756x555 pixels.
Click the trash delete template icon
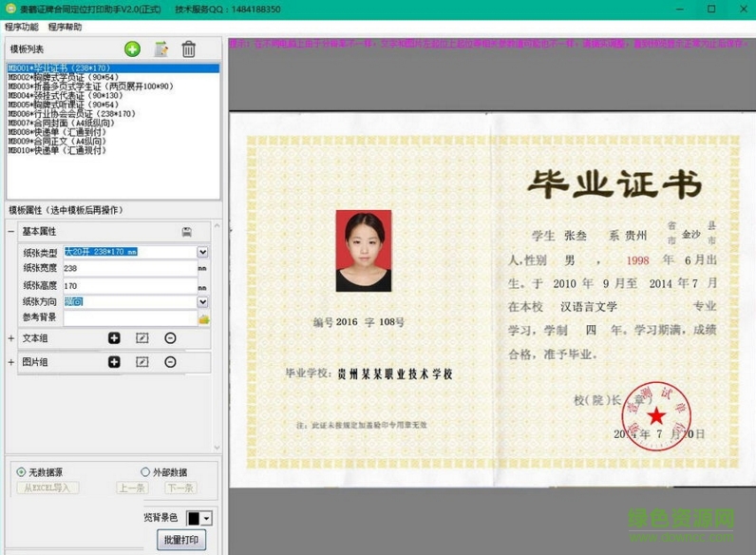(188, 48)
